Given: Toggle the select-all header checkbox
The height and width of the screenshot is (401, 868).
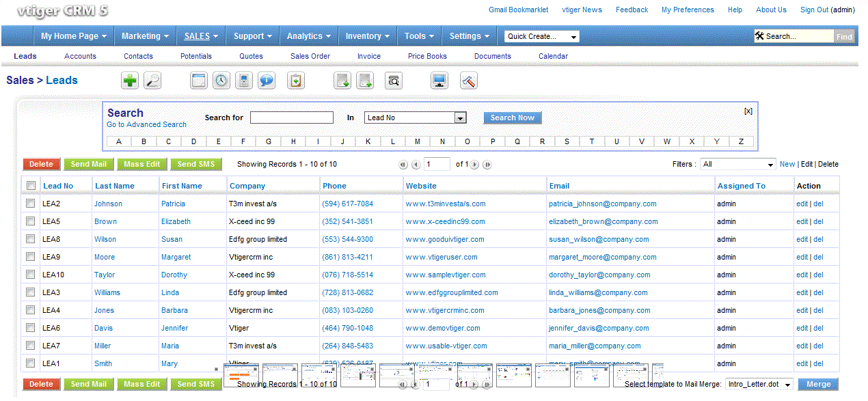Looking at the screenshot, I should point(30,186).
